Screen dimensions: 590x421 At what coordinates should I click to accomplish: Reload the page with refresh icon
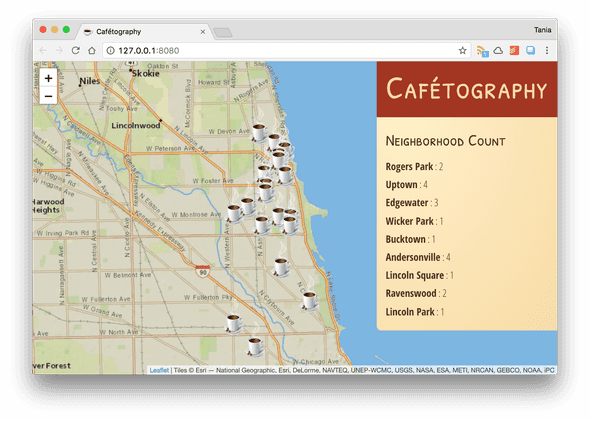tap(76, 50)
